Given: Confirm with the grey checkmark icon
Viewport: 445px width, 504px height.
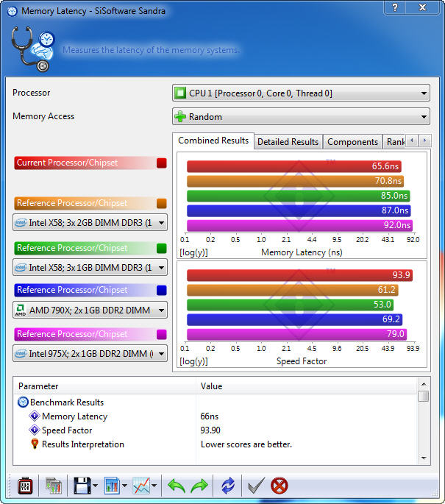Looking at the screenshot, I should (257, 486).
